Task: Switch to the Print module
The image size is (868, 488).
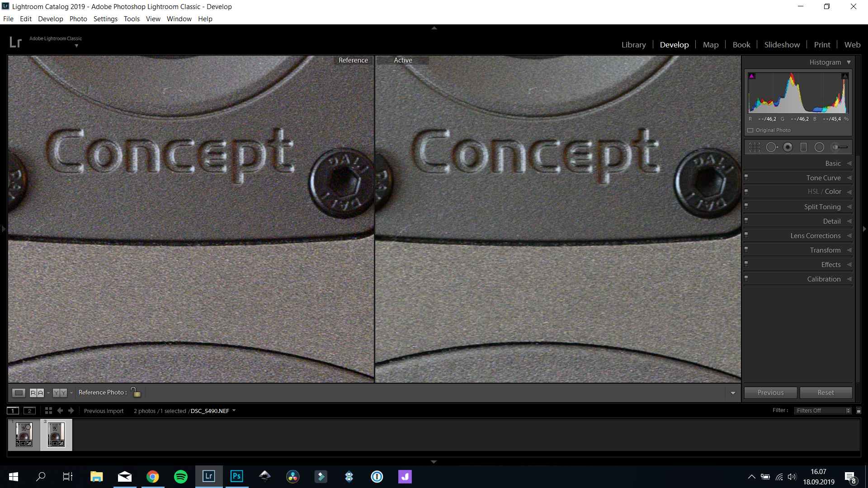Action: pyautogui.click(x=822, y=45)
